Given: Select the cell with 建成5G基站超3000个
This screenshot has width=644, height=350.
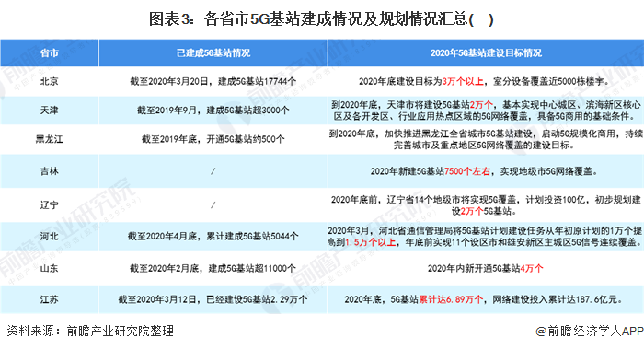Looking at the screenshot, I should pyautogui.click(x=213, y=111).
